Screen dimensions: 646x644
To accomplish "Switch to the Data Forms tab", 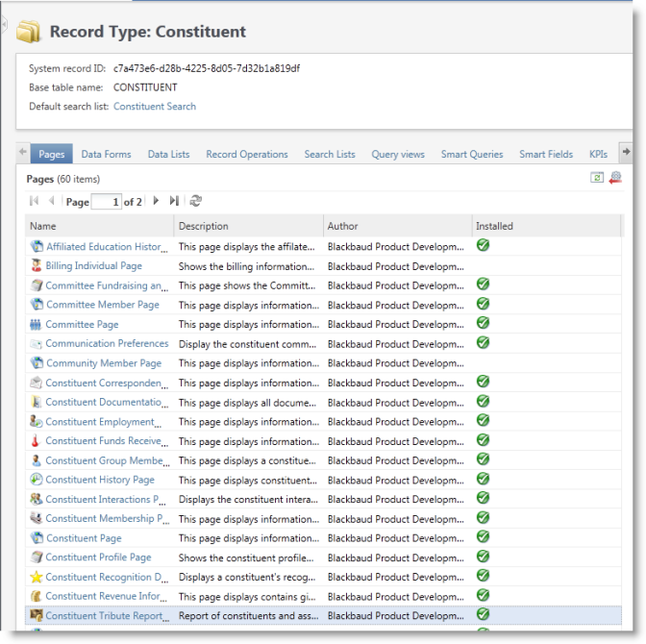I will (106, 154).
